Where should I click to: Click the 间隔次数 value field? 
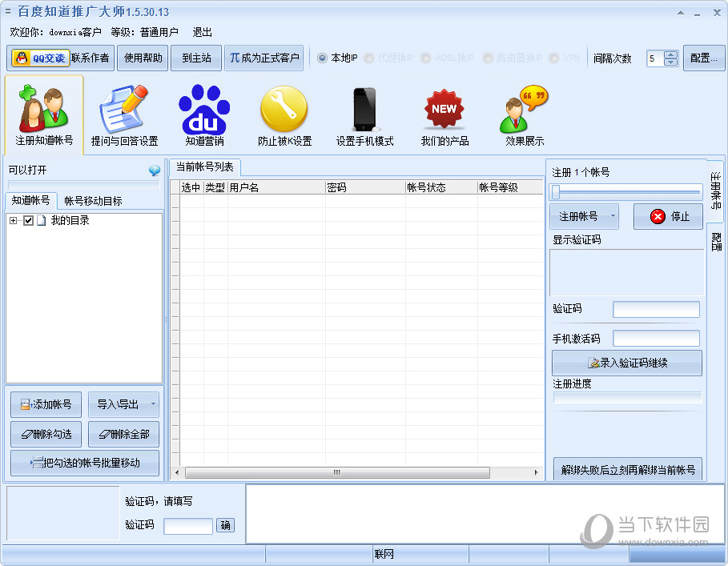point(656,58)
